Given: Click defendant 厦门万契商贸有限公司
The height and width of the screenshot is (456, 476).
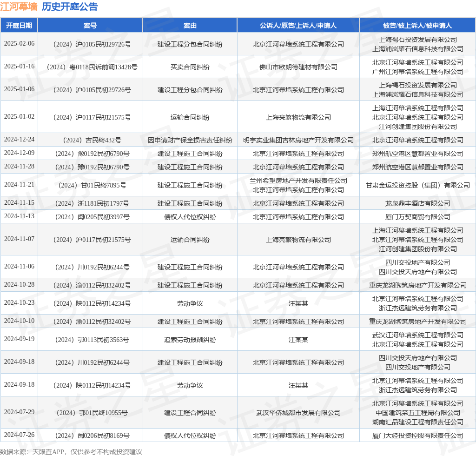Looking at the screenshot, I should [x=418, y=217].
